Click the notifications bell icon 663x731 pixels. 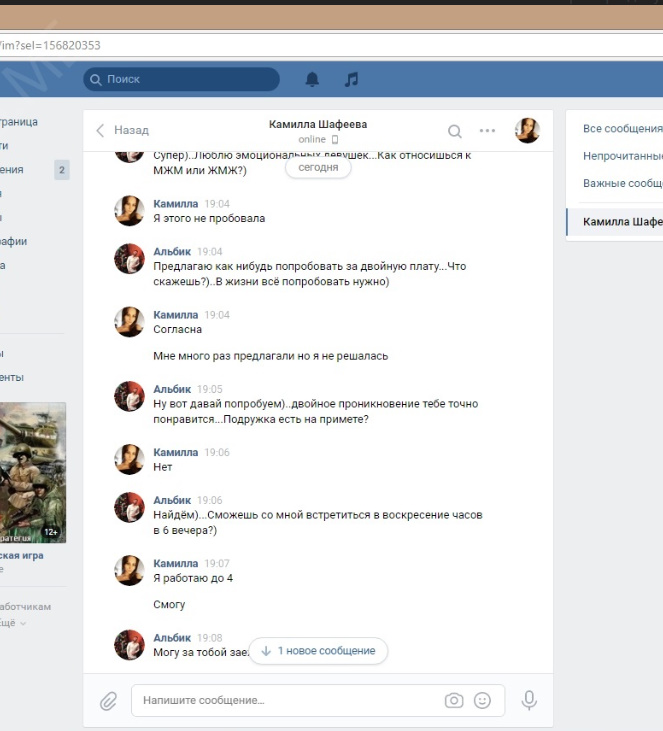click(312, 79)
